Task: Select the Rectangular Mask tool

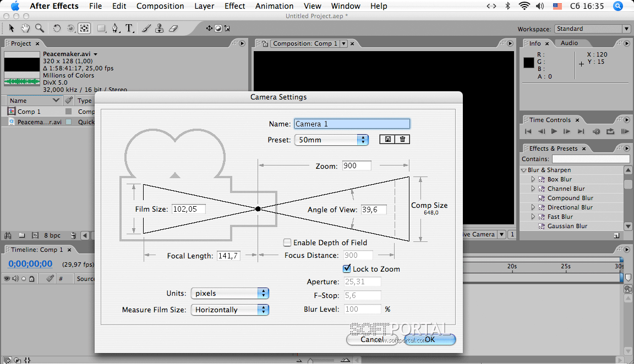Action: pyautogui.click(x=101, y=28)
